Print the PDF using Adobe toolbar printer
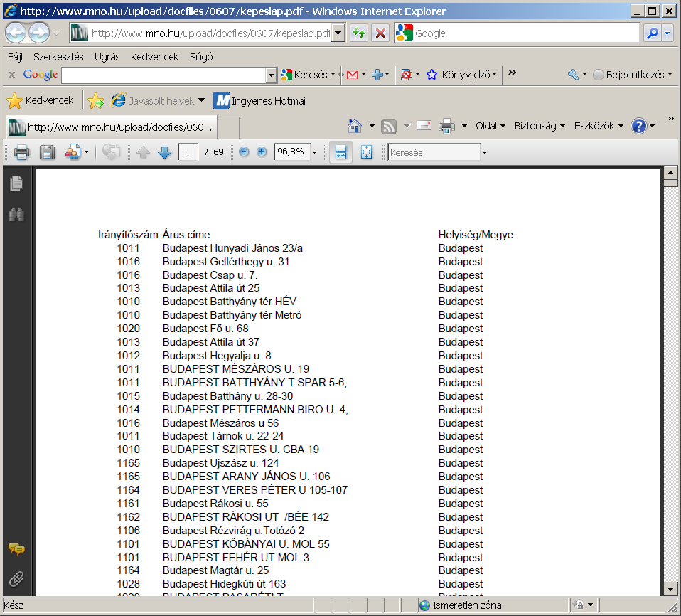 click(21, 152)
